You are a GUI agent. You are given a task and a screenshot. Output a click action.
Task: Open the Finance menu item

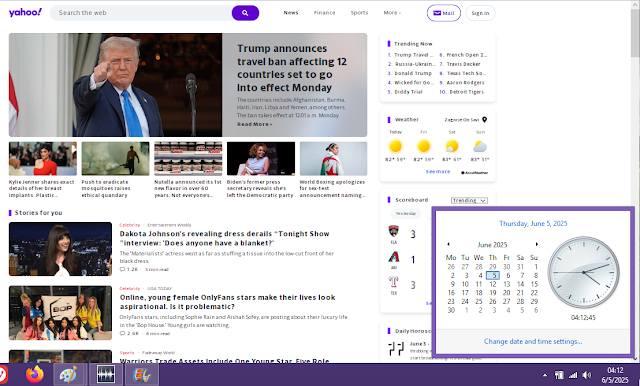(x=324, y=13)
